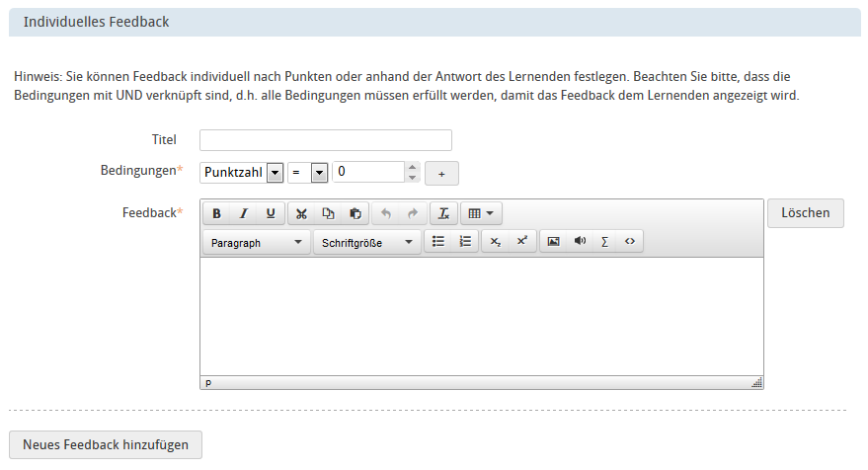Toggle bold formatting in feedback editor
The width and height of the screenshot is (868, 470).
(217, 213)
